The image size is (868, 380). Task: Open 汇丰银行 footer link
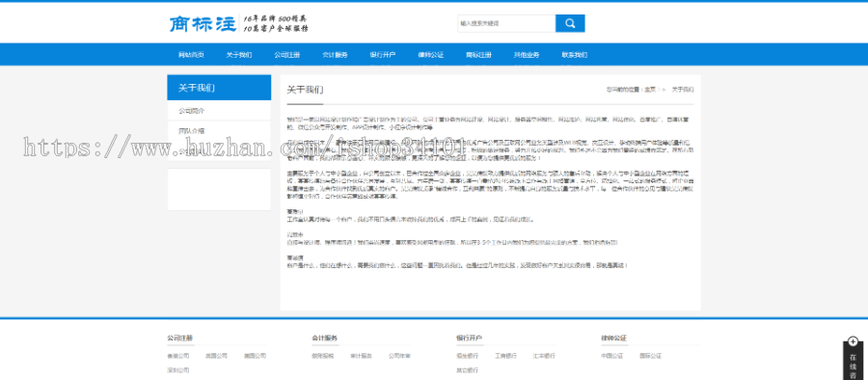point(544,356)
